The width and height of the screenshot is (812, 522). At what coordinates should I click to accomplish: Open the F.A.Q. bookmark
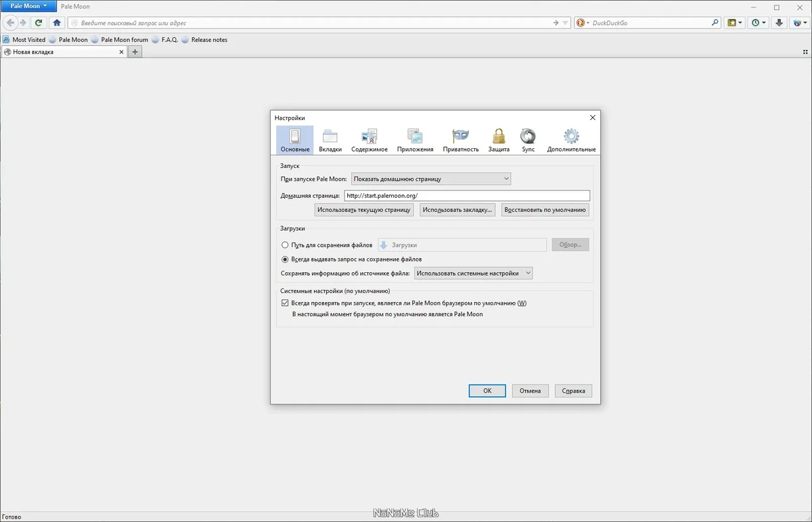pyautogui.click(x=165, y=40)
